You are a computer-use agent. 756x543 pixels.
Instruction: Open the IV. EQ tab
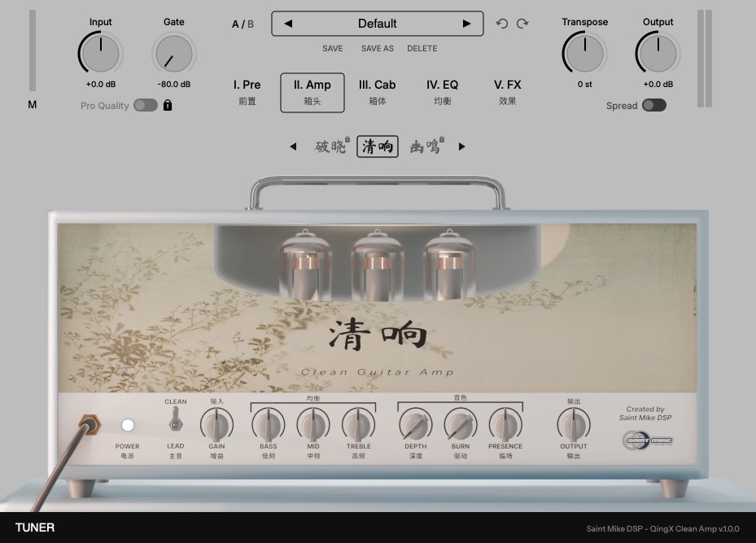pos(442,92)
